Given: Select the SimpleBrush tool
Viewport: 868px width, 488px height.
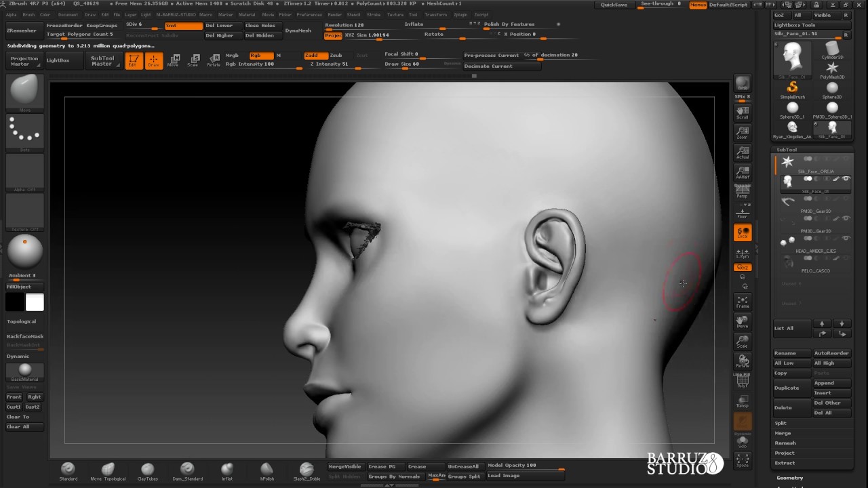Looking at the screenshot, I should pos(792,89).
